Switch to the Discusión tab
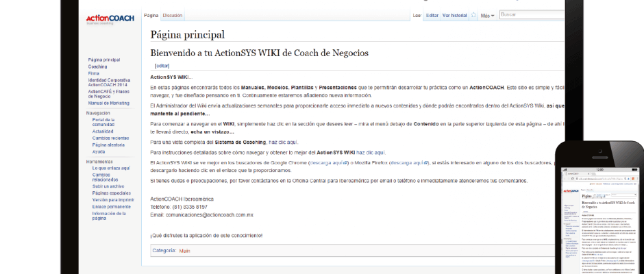This screenshot has width=644, height=274. tap(173, 15)
